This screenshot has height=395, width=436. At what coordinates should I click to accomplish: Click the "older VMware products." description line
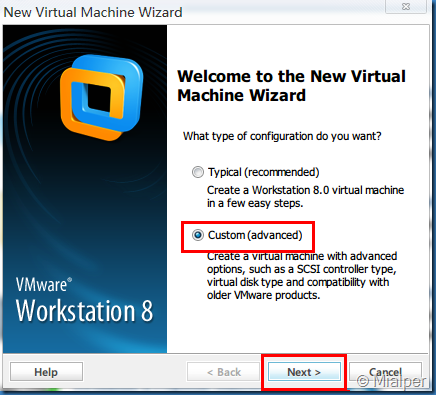263,295
